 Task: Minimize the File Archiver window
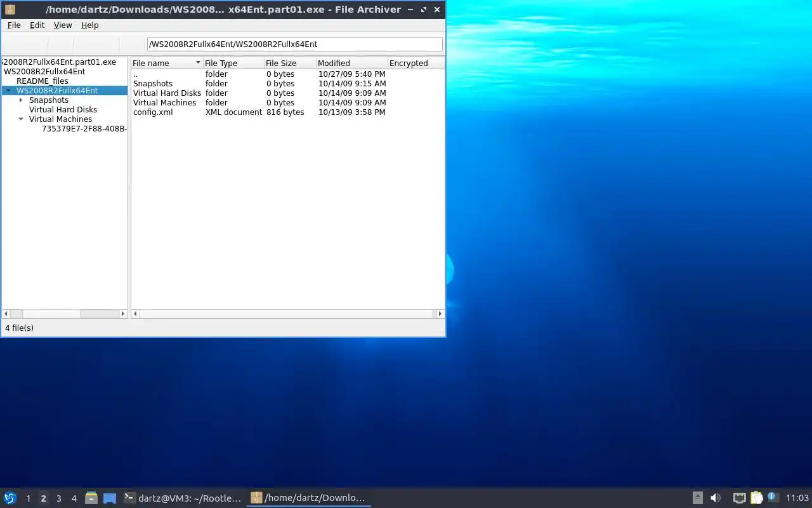click(410, 10)
